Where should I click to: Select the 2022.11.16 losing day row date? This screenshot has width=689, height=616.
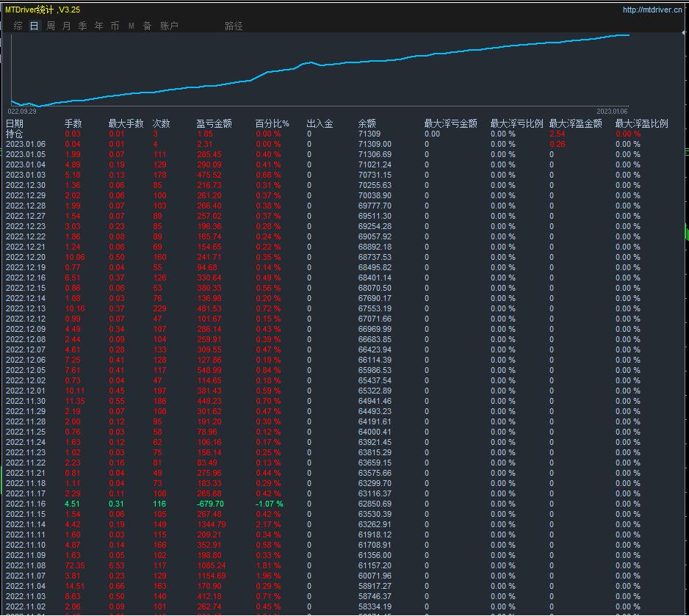point(26,504)
